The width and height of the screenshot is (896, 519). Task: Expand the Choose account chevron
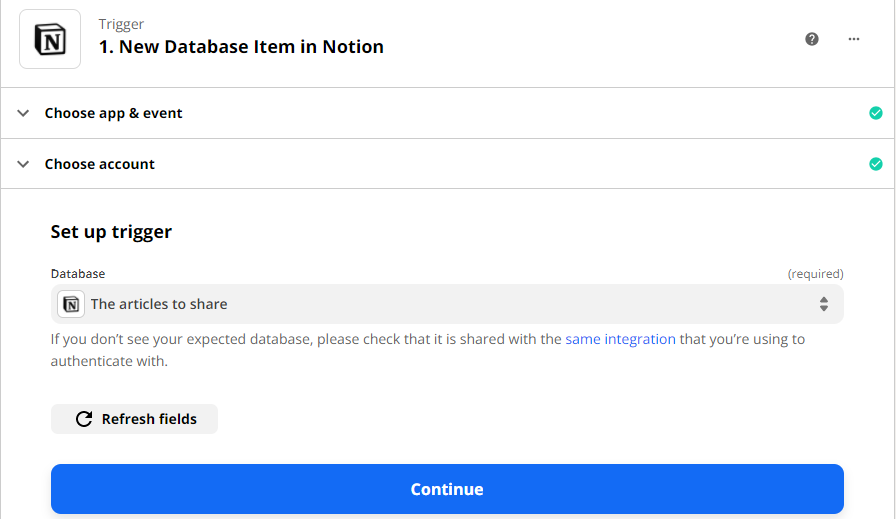(x=23, y=164)
